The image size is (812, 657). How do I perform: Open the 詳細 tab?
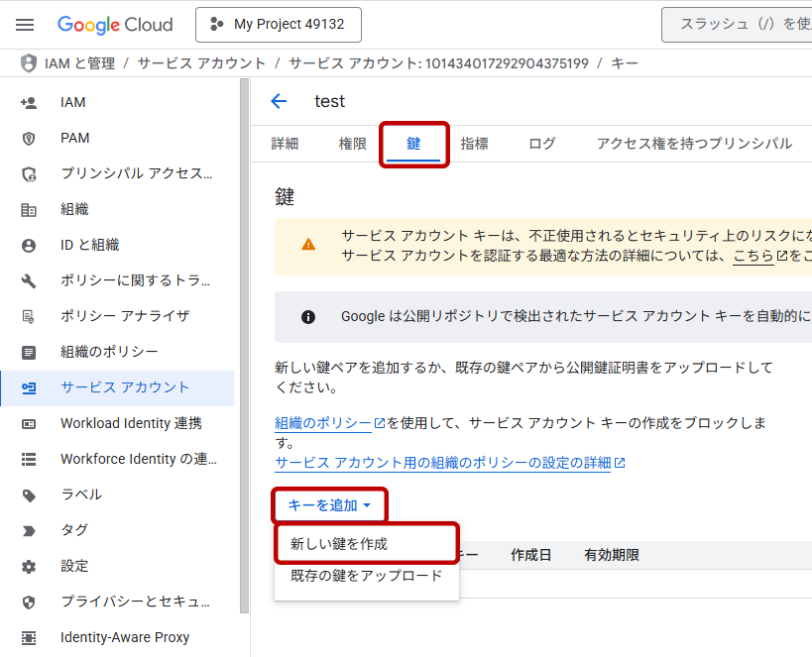tap(285, 144)
